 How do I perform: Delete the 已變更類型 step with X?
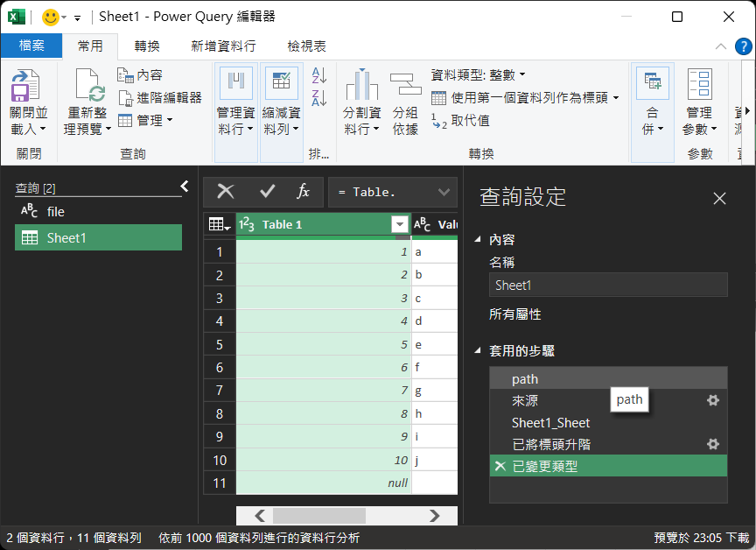click(x=500, y=467)
